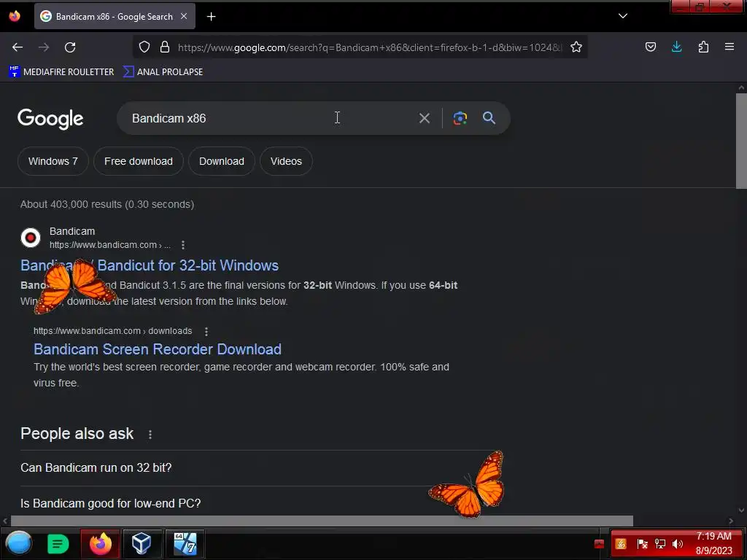Screen dimensions: 747x560
Task: Click the Firefox icon left of tabs
Action: click(15, 16)
